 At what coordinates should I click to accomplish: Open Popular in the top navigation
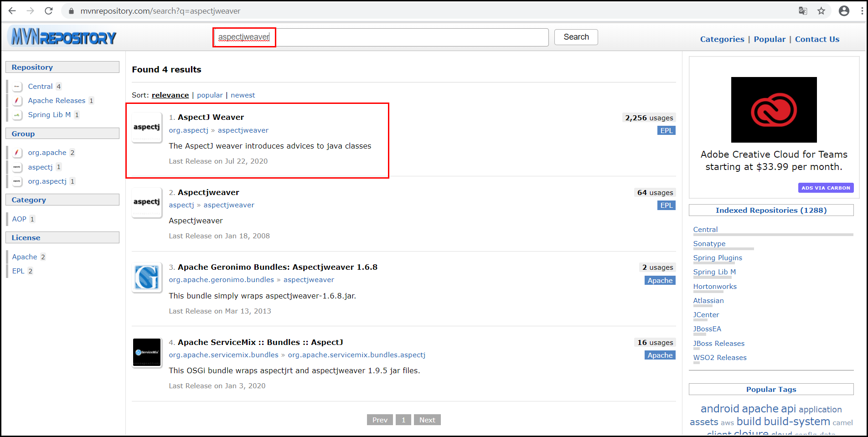(770, 39)
